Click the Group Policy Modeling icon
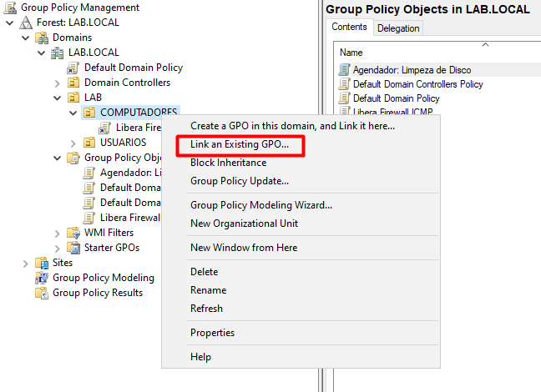The height and width of the screenshot is (392, 541). (42, 278)
